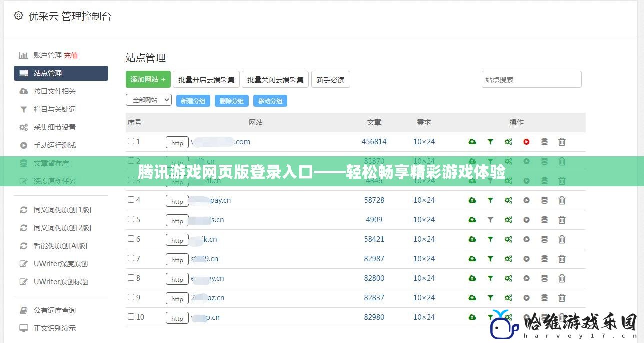Screen dimensions: 644x343
Task: Open 同义词伪原创[1版] in the sidebar
Action: 63,210
